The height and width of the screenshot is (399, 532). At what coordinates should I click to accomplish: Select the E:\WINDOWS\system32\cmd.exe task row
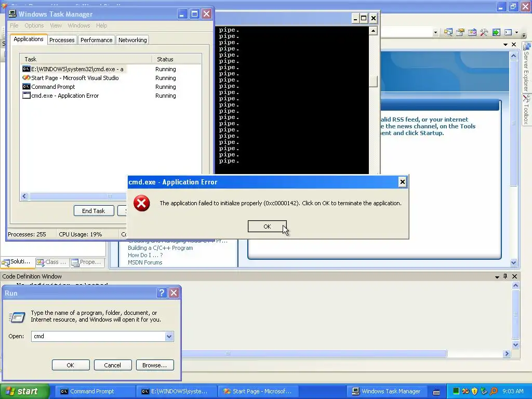click(x=111, y=69)
